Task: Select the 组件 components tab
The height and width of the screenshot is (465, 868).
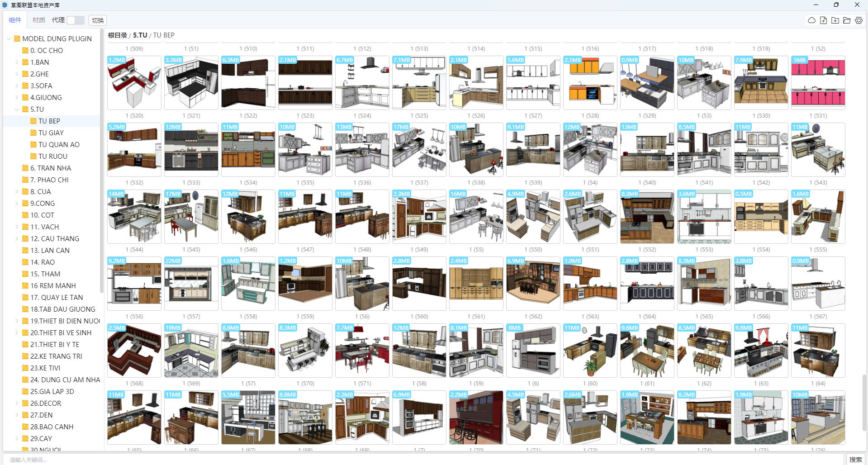Action: (x=15, y=20)
